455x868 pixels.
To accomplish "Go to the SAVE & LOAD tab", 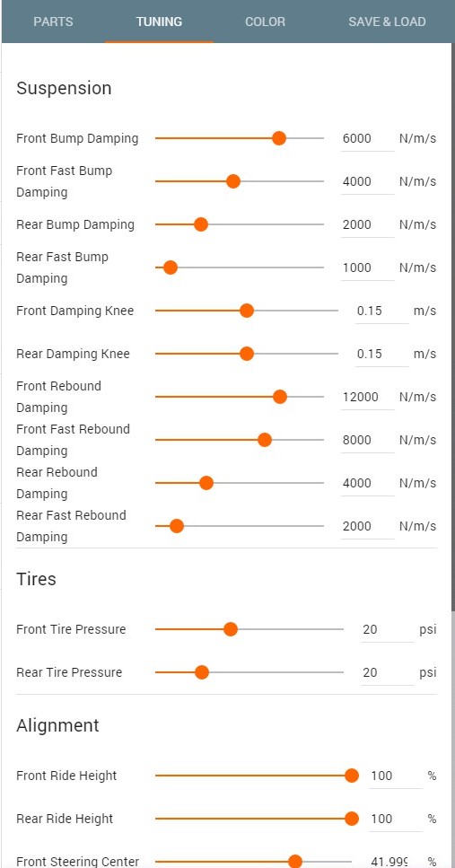I will pyautogui.click(x=387, y=22).
